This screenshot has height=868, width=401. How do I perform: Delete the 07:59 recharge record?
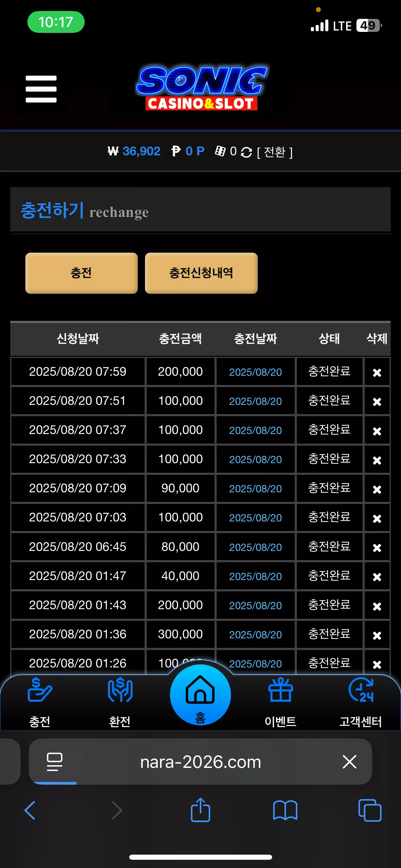pyautogui.click(x=377, y=372)
